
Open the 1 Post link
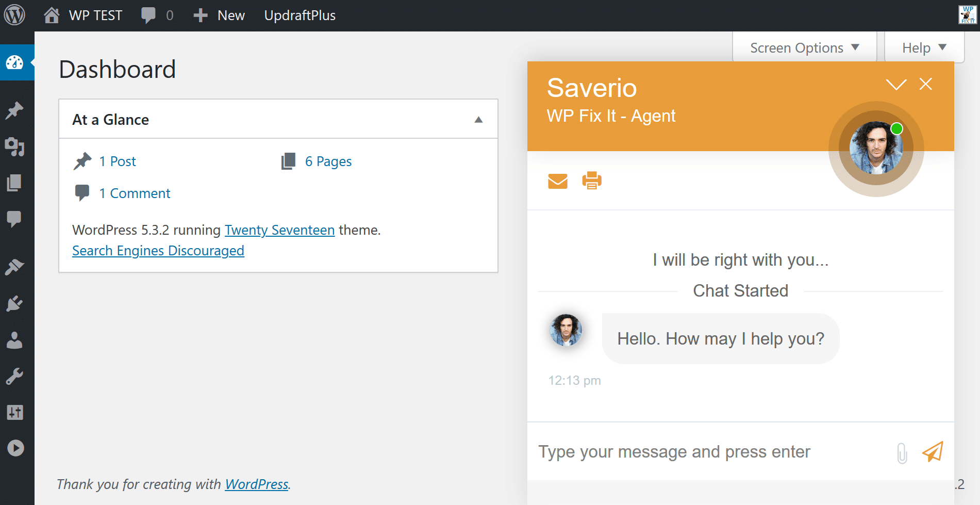coord(118,161)
